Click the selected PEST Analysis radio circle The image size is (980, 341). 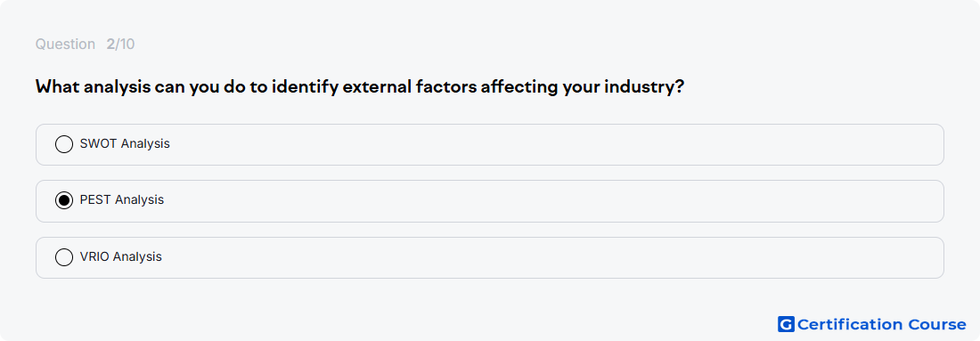click(x=64, y=200)
